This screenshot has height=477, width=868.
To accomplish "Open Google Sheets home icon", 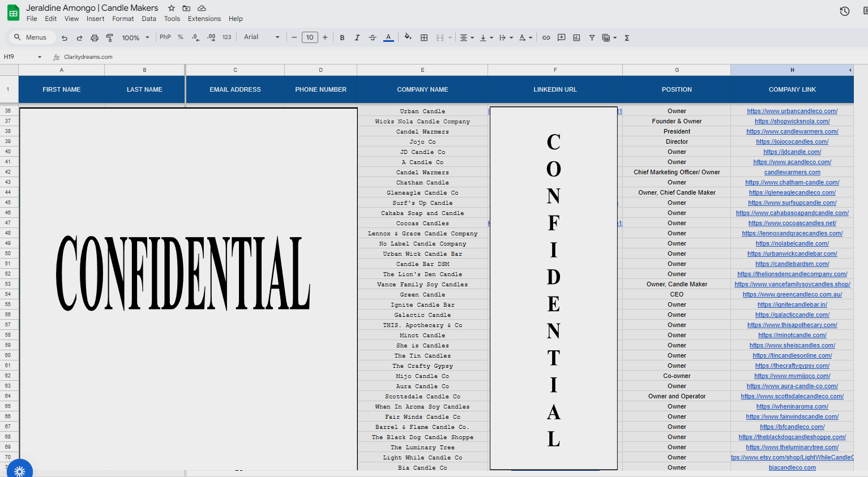I will point(13,12).
